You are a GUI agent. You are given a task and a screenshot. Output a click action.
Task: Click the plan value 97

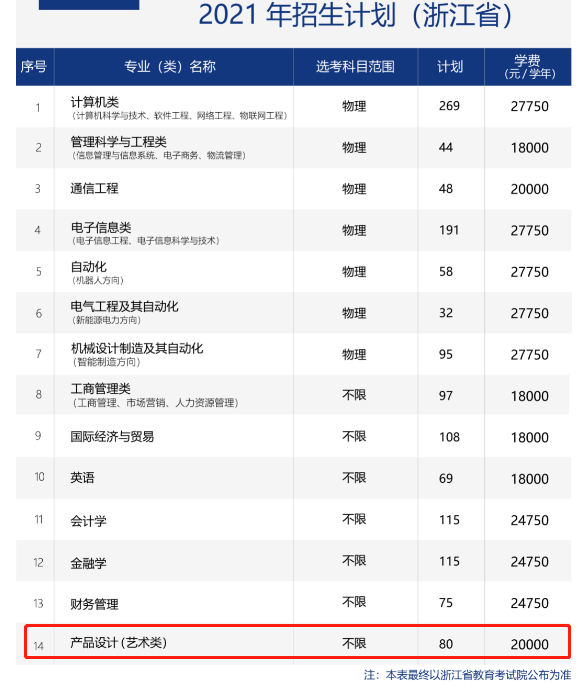(x=446, y=396)
